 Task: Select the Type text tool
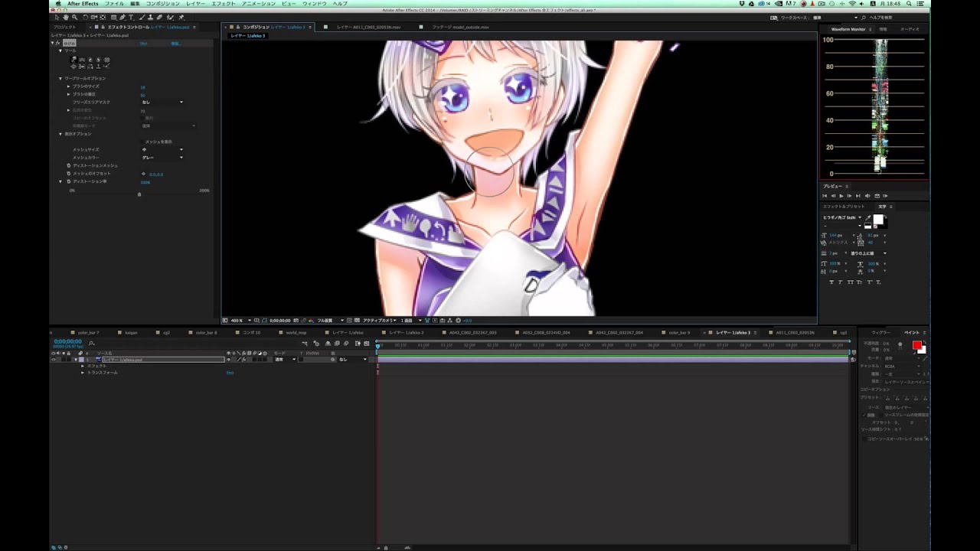click(x=131, y=18)
